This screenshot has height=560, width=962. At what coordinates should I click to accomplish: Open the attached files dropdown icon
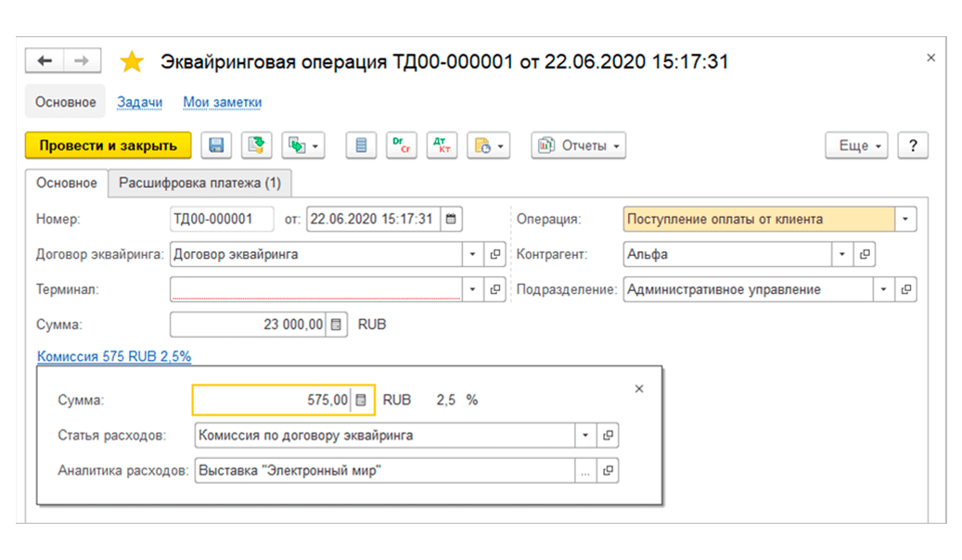pyautogui.click(x=488, y=146)
